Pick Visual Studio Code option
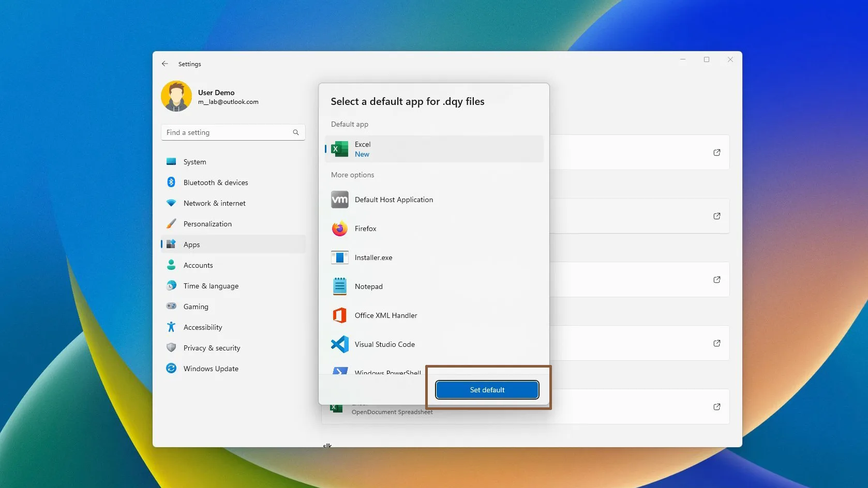Image resolution: width=868 pixels, height=488 pixels. (434, 344)
